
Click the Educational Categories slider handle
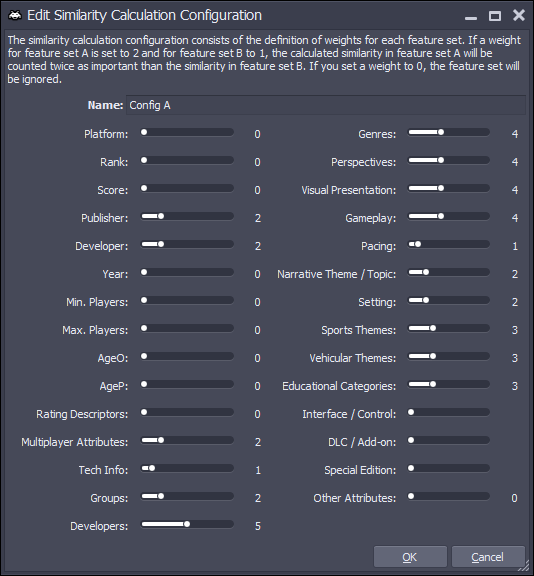click(433, 384)
